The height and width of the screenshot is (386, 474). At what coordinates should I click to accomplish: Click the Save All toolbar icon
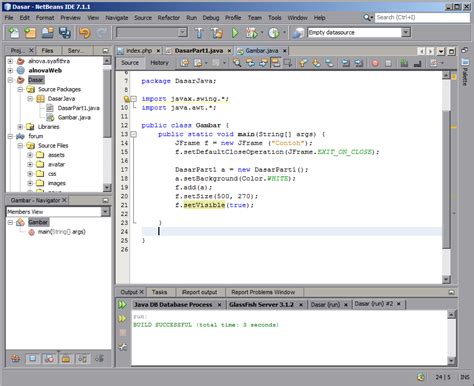click(65, 32)
